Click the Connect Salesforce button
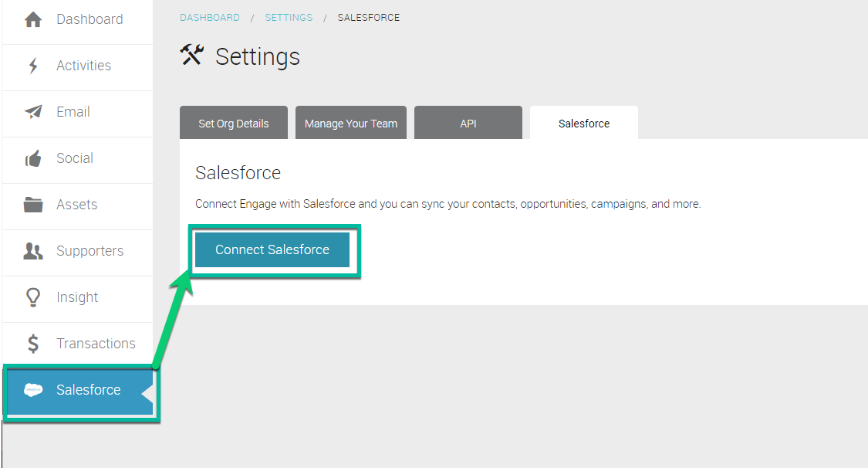This screenshot has height=468, width=868. [x=272, y=249]
